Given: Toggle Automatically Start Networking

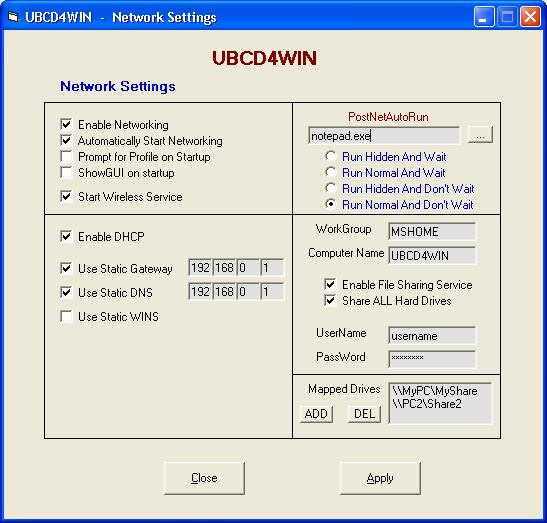Looking at the screenshot, I should [x=66, y=141].
